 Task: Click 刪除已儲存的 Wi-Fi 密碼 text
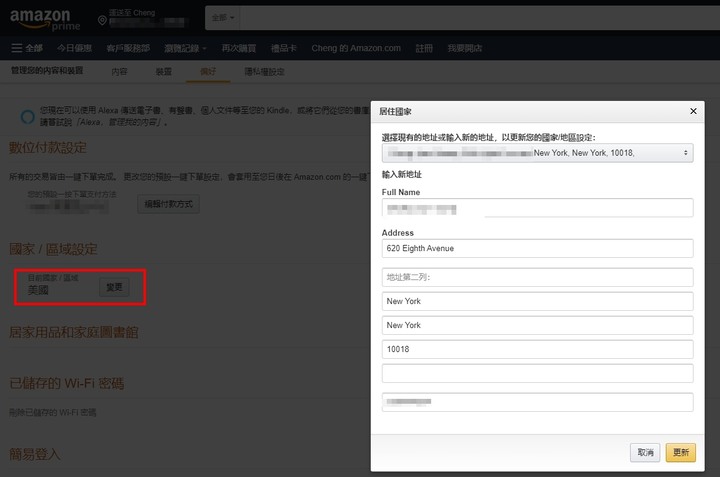(x=53, y=412)
